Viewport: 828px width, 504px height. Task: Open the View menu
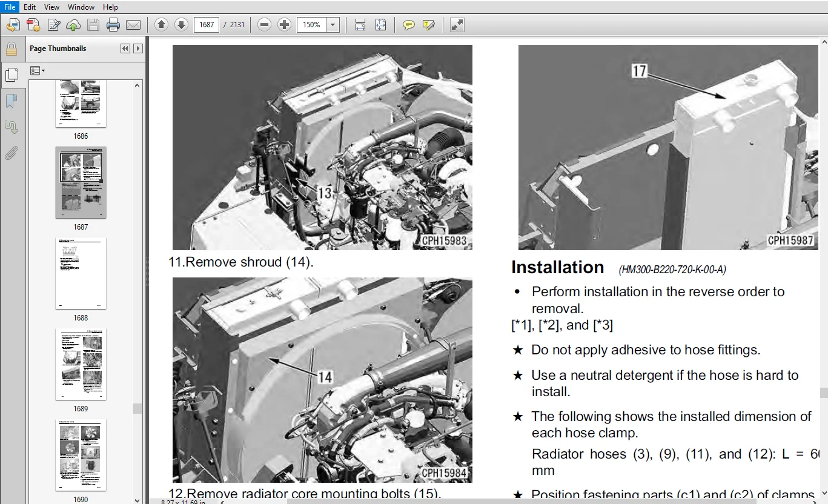coord(52,7)
